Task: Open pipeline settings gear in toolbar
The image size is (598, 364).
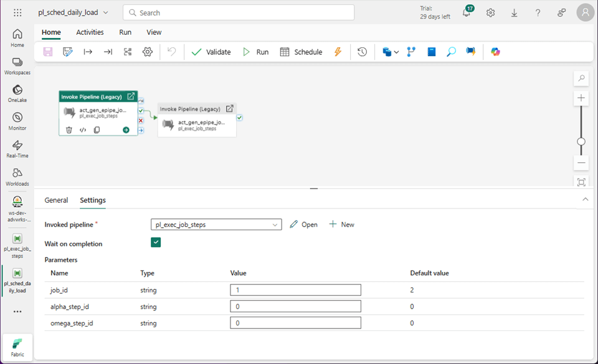Action: (148, 52)
